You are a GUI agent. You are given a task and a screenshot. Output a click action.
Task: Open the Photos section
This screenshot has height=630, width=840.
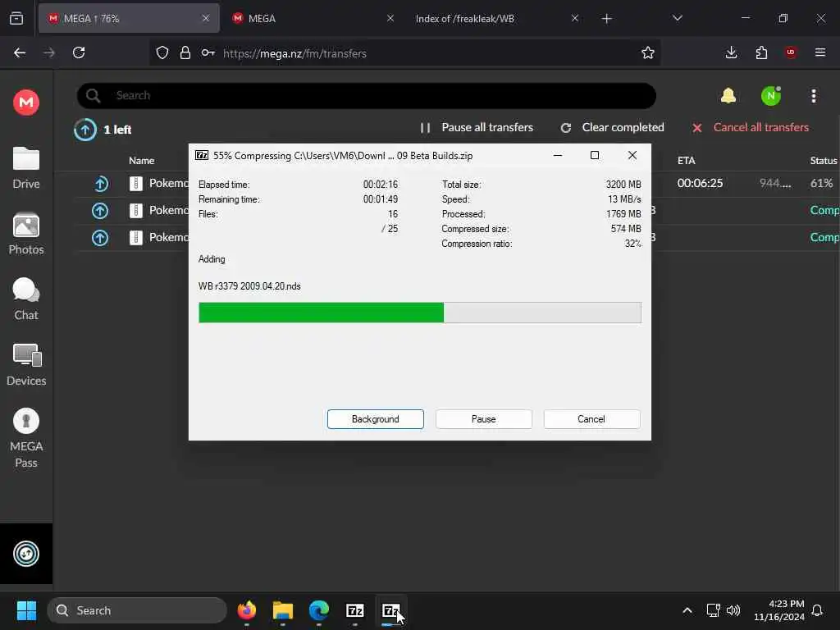pos(25,234)
